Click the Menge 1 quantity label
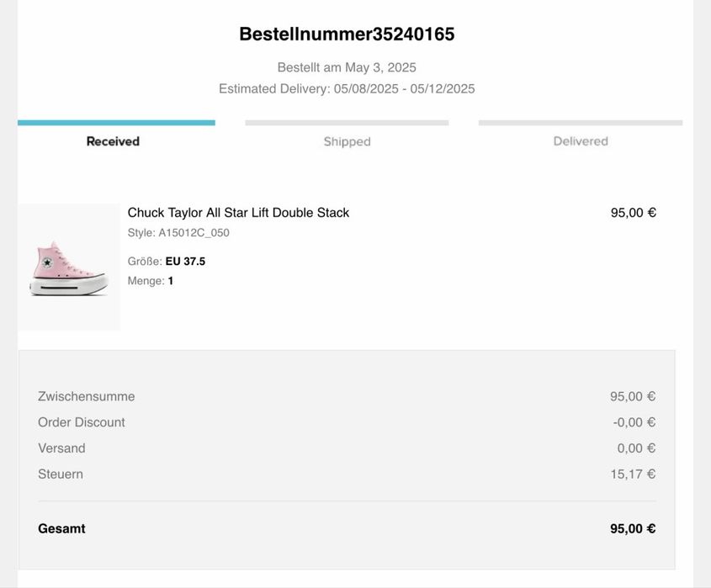The width and height of the screenshot is (711, 588). [151, 281]
